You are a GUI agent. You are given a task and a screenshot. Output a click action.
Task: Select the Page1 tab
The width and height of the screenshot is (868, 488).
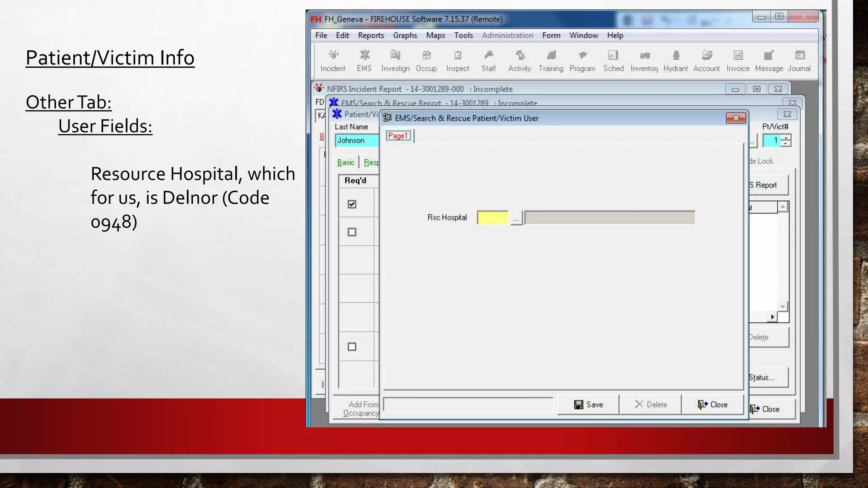pyautogui.click(x=398, y=136)
